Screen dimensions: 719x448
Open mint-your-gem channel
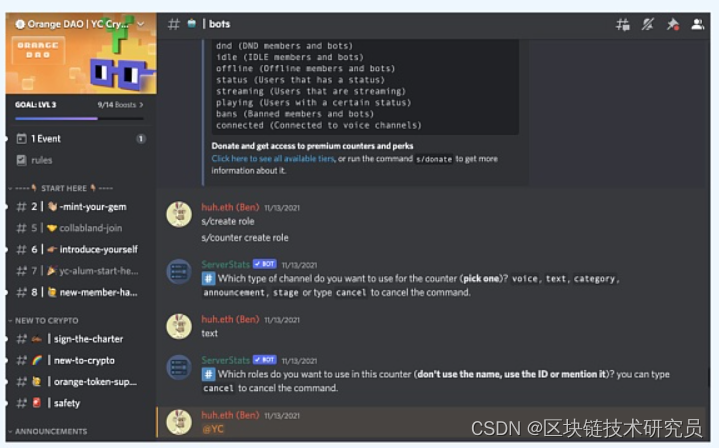[x=81, y=207]
